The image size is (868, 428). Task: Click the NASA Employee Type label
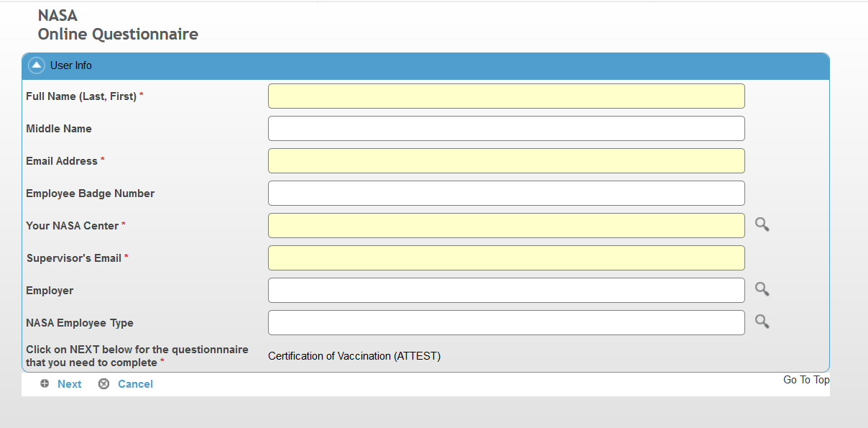click(80, 323)
